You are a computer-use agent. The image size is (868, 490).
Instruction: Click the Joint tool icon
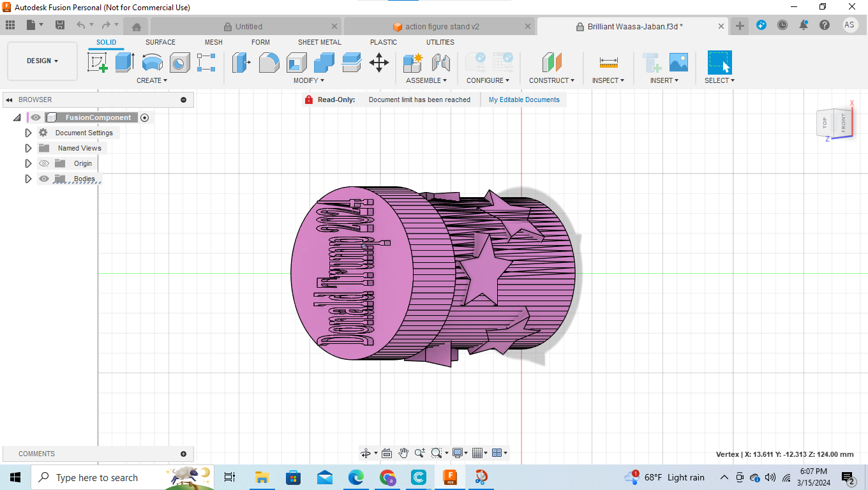point(440,62)
